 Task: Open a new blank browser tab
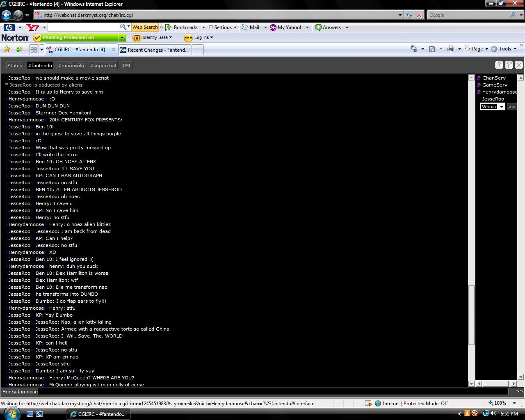point(198,50)
